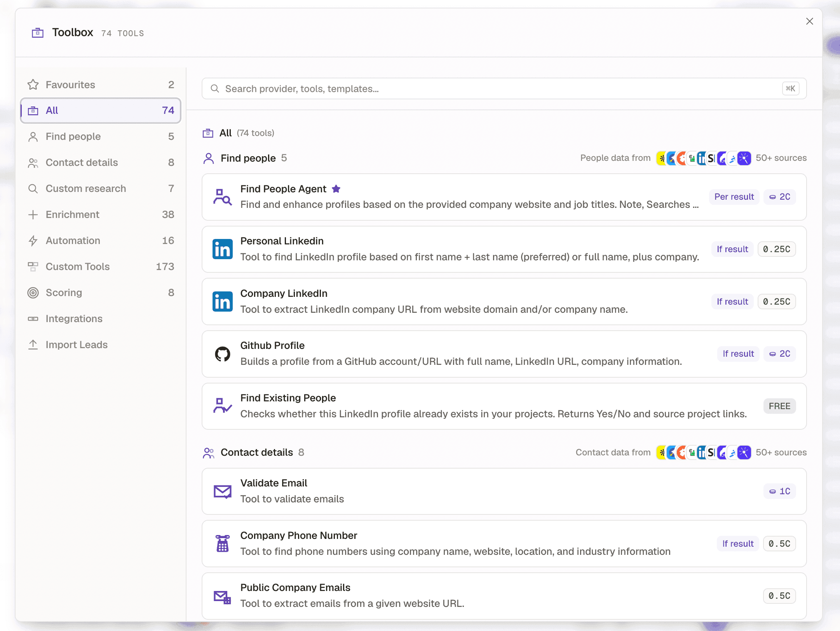Click the Toolbox header icon

[x=38, y=33]
